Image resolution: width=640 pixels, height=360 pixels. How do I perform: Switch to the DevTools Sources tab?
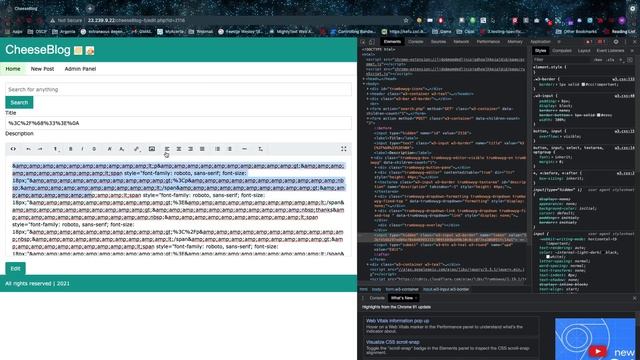pyautogui.click(x=438, y=42)
